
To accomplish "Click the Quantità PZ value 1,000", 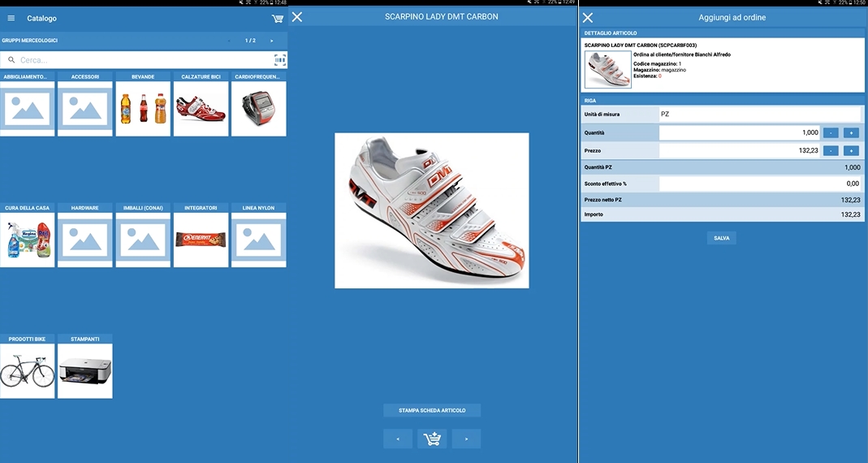I will click(852, 167).
